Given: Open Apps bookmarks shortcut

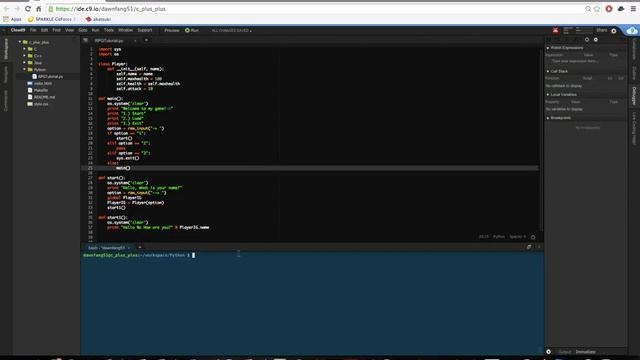Looking at the screenshot, I should point(12,19).
